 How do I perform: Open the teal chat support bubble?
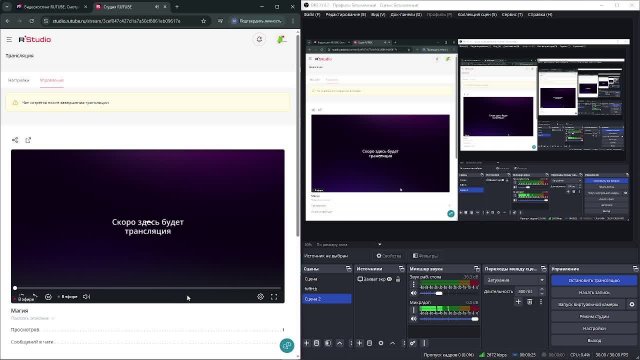[287, 345]
